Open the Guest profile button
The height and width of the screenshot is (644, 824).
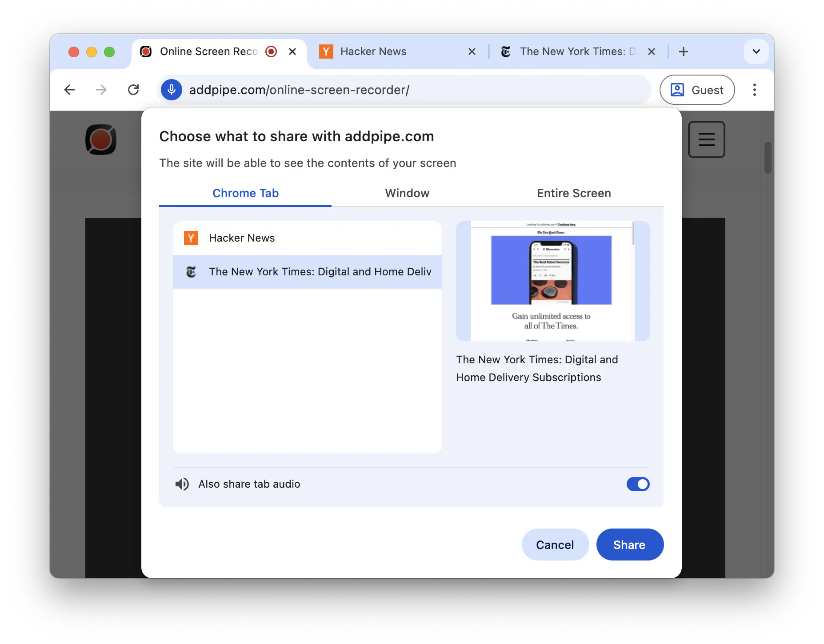(x=697, y=90)
